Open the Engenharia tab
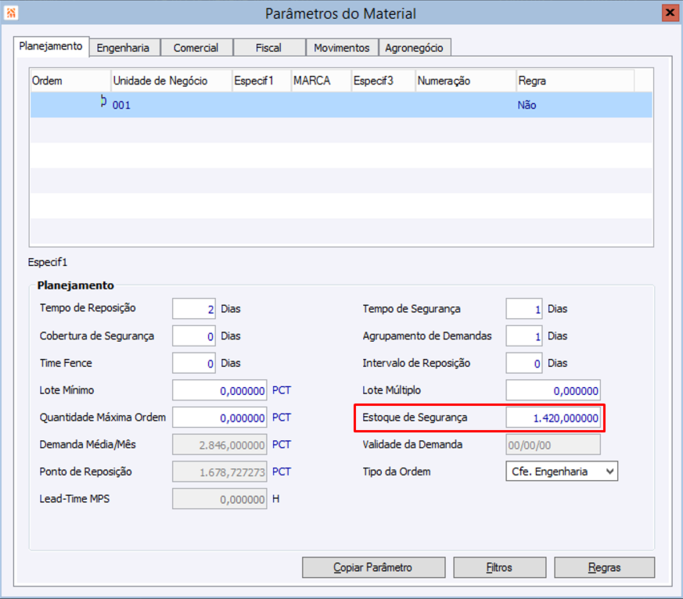The height and width of the screenshot is (599, 683). pos(123,47)
